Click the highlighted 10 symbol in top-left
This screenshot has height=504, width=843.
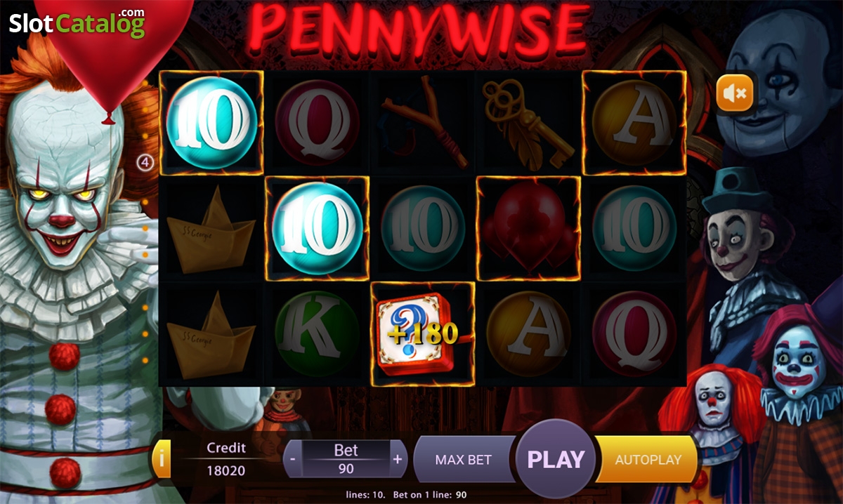click(211, 122)
